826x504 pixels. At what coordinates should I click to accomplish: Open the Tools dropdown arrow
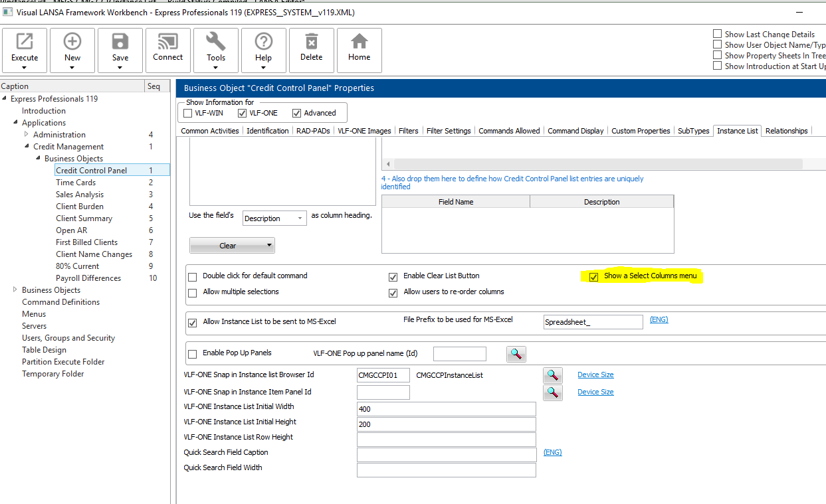(x=216, y=67)
